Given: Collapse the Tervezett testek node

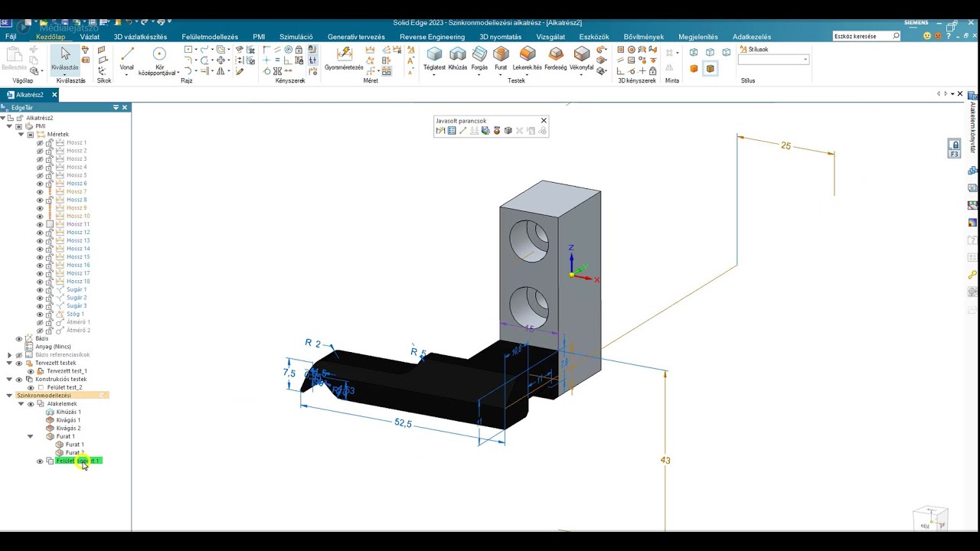Looking at the screenshot, I should (9, 363).
